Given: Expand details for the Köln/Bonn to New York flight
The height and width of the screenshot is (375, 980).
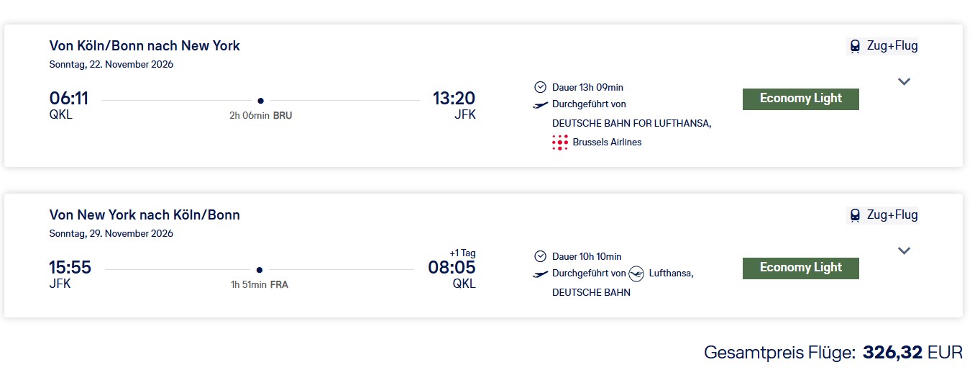Looking at the screenshot, I should click(x=905, y=81).
